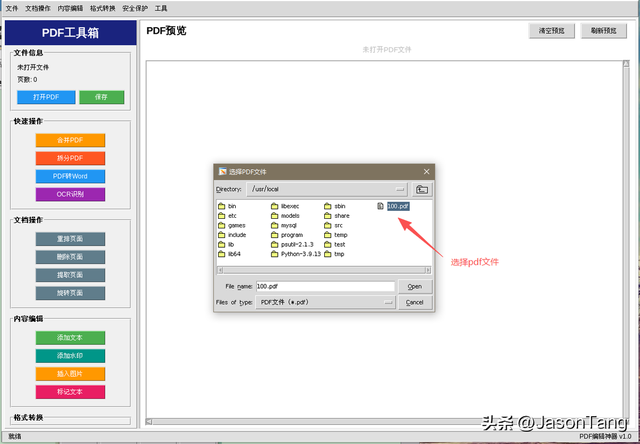
Task: Click the File name input field
Action: click(x=325, y=286)
